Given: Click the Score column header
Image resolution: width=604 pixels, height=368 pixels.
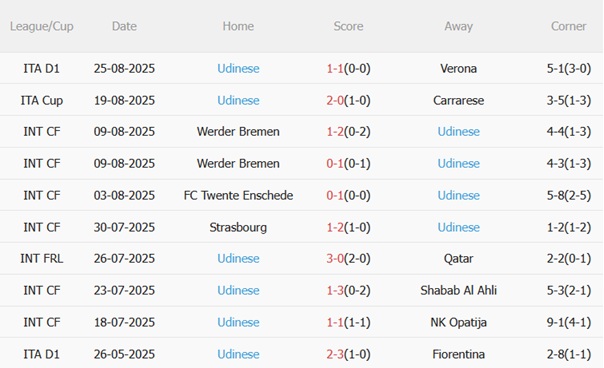Looking at the screenshot, I should point(348,26).
